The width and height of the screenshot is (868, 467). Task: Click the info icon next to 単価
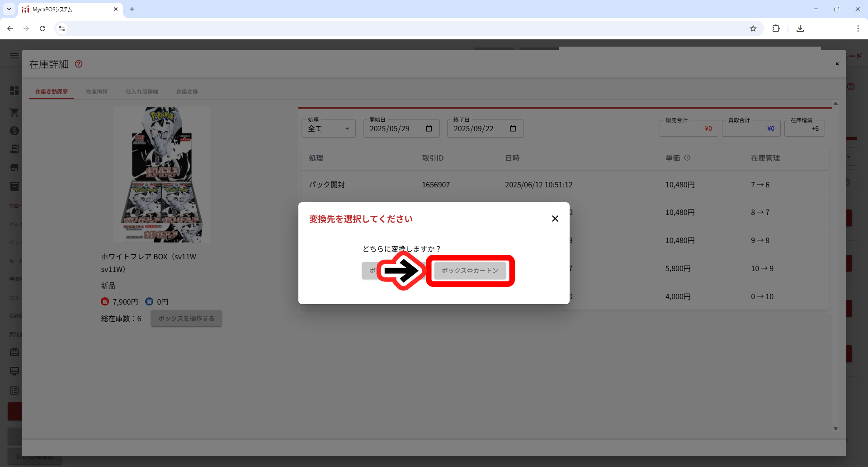(x=687, y=158)
